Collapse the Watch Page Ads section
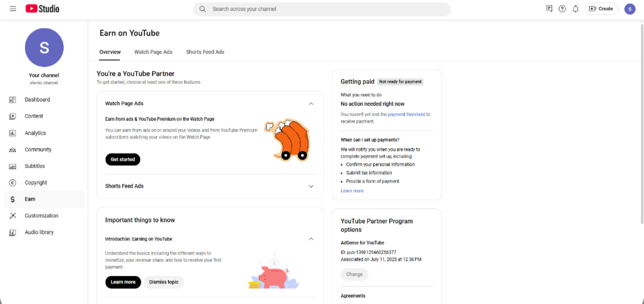The height and width of the screenshot is (304, 644). point(311,104)
